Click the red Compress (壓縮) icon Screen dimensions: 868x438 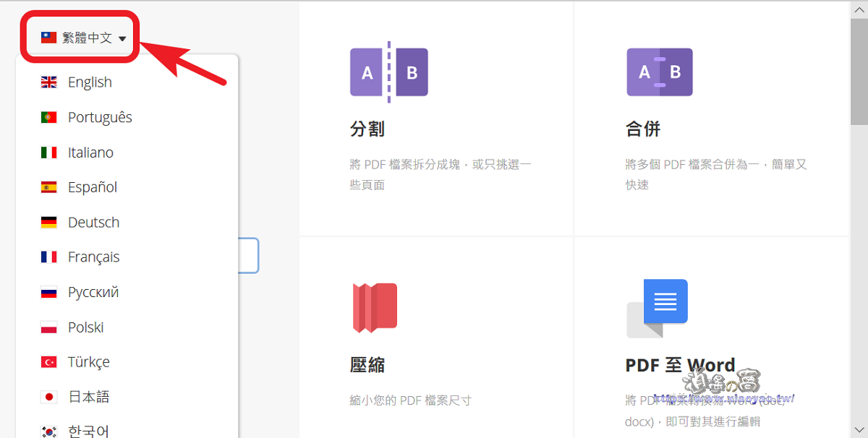(x=375, y=308)
